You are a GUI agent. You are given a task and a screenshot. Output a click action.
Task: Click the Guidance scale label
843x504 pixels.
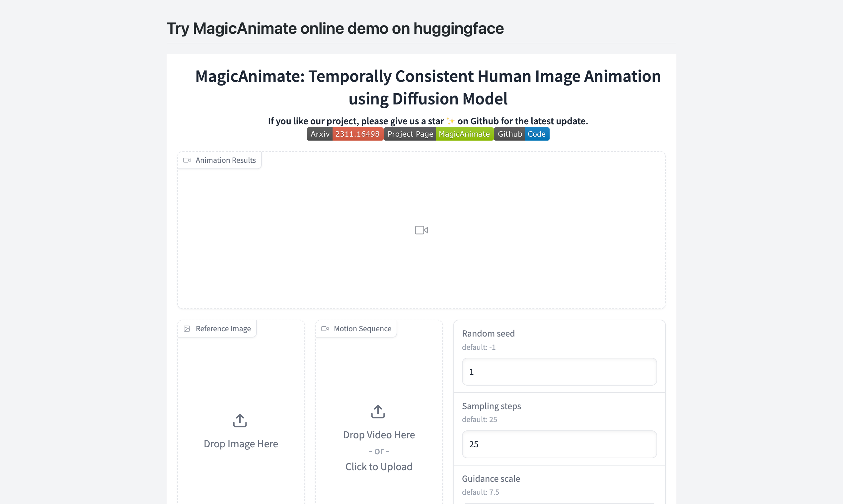[491, 478]
